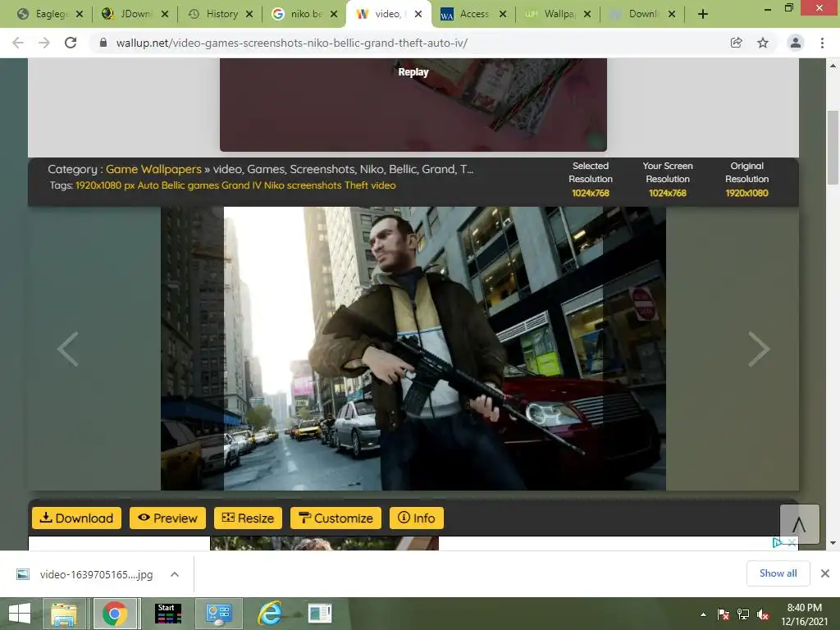The image size is (840, 630).
Task: Close the banner ad with its X
Action: click(792, 543)
